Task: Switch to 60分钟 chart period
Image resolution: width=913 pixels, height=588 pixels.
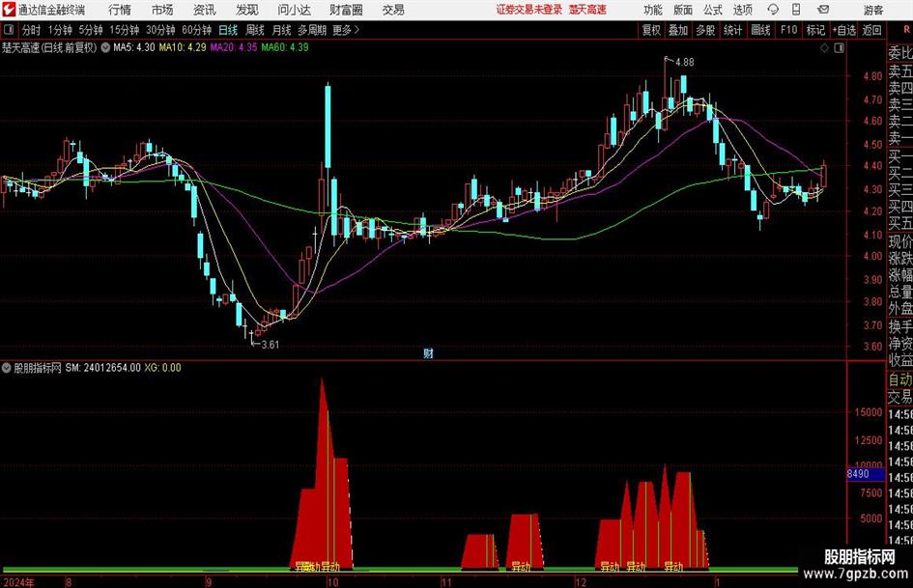Action: [x=196, y=30]
